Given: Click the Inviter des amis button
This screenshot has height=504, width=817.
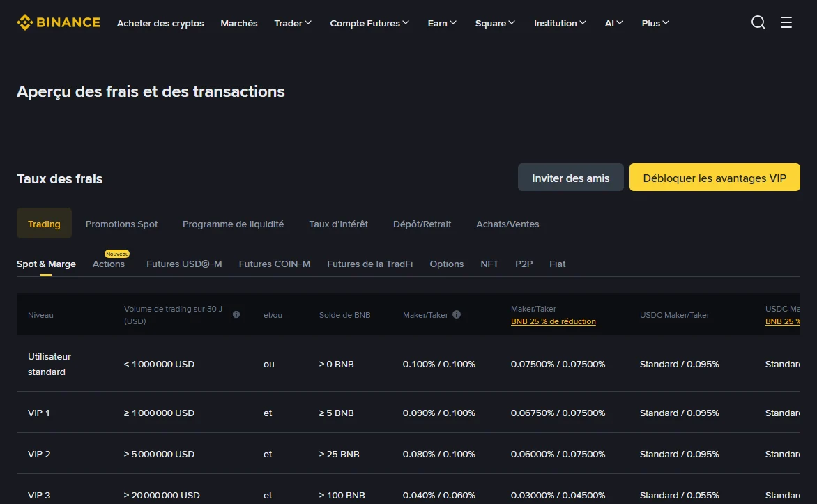Looking at the screenshot, I should click(570, 177).
